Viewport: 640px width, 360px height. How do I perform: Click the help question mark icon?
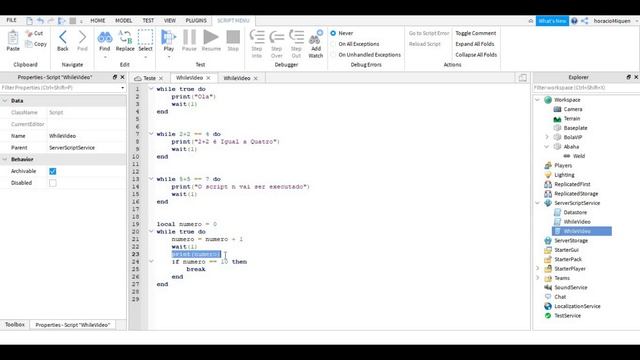tap(574, 21)
